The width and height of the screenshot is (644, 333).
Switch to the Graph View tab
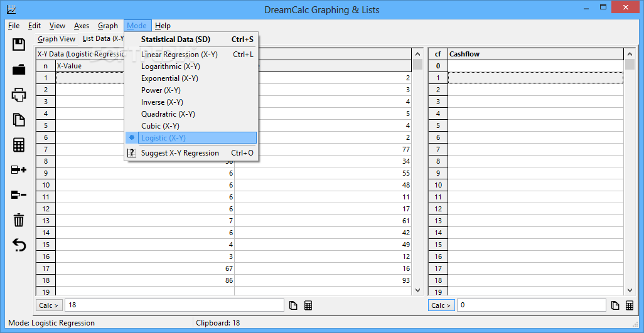[x=56, y=39]
